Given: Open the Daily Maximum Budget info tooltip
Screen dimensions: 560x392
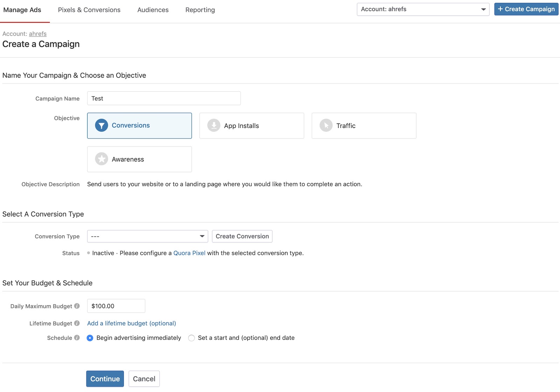Looking at the screenshot, I should [x=77, y=306].
